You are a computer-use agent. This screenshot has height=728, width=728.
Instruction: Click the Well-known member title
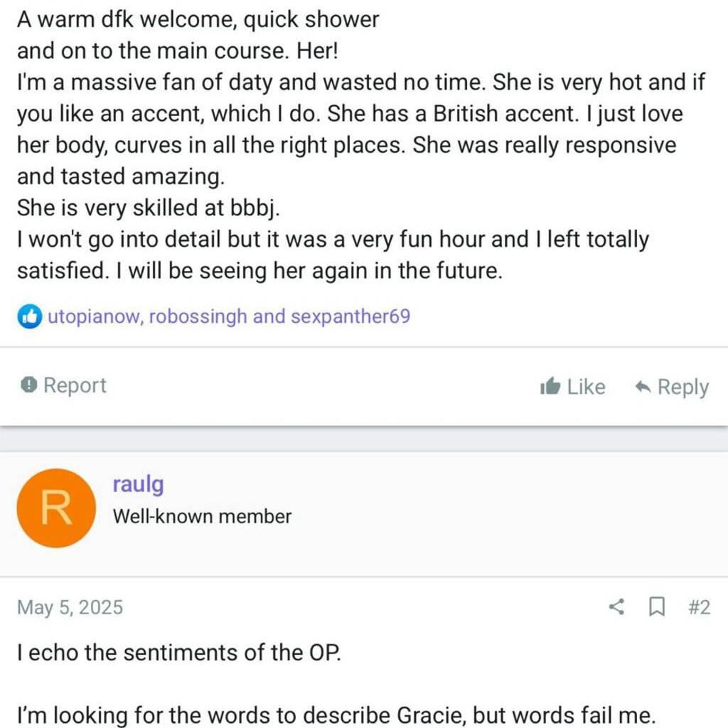pos(202,516)
